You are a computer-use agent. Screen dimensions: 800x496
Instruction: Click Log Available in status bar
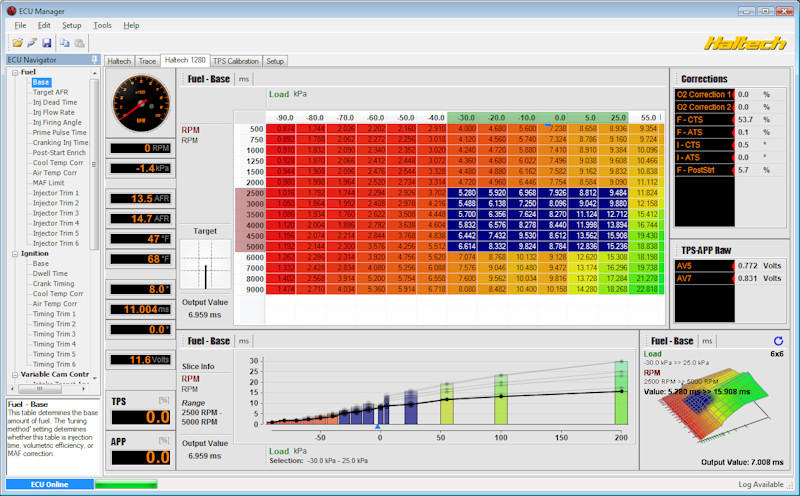(x=760, y=484)
